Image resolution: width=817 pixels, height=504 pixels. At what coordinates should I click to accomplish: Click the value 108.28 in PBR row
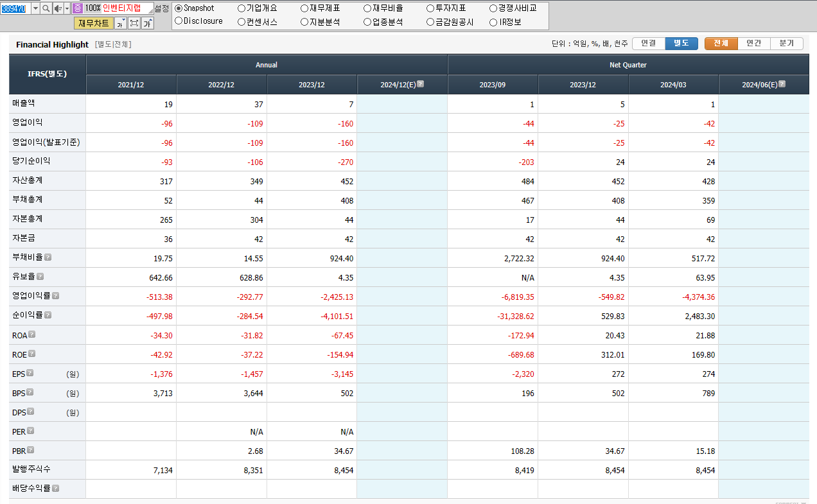coord(522,451)
